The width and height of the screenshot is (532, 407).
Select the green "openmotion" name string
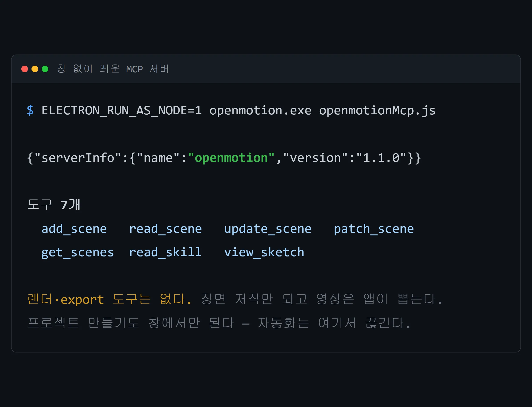231,158
